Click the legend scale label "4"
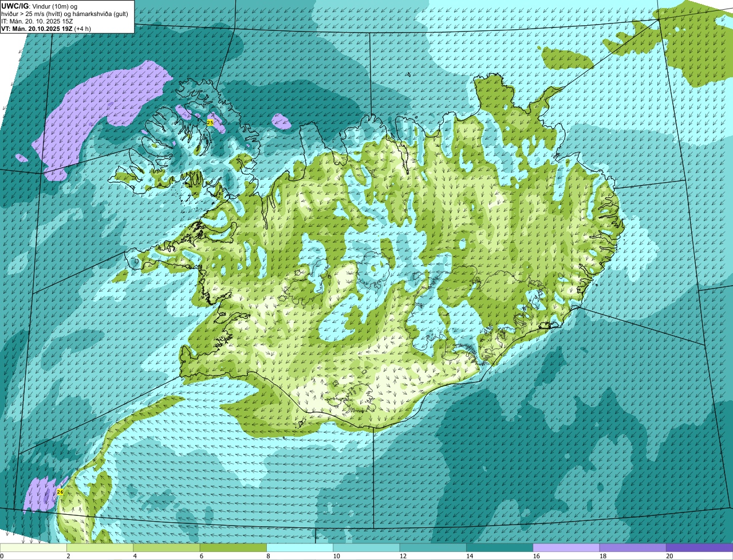The width and height of the screenshot is (733, 560). tap(135, 556)
